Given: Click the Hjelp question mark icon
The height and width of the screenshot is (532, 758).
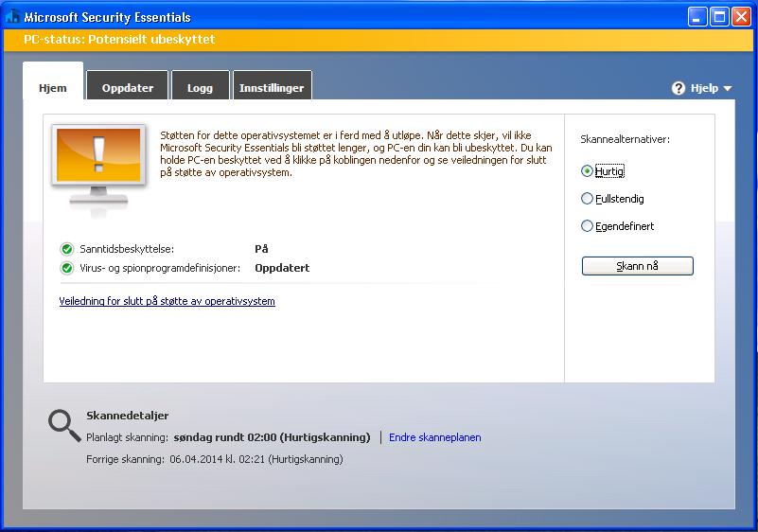Looking at the screenshot, I should tap(679, 88).
